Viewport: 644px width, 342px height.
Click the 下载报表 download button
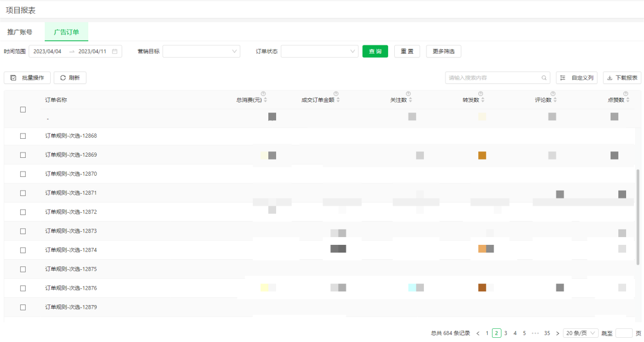click(x=622, y=77)
